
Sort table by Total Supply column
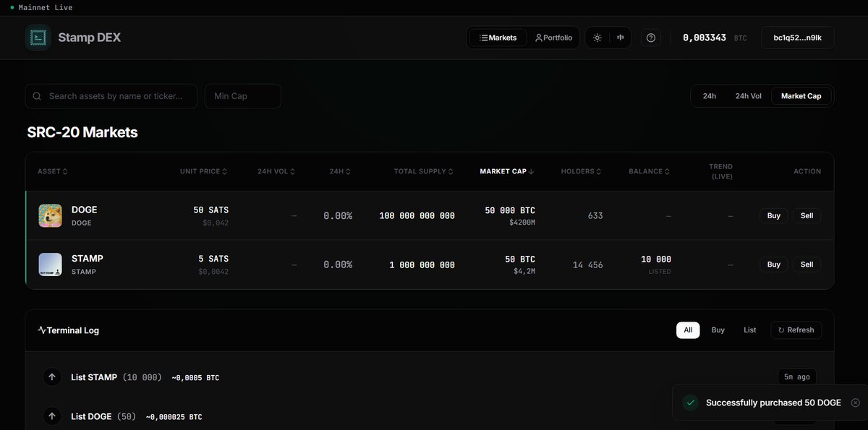(424, 171)
